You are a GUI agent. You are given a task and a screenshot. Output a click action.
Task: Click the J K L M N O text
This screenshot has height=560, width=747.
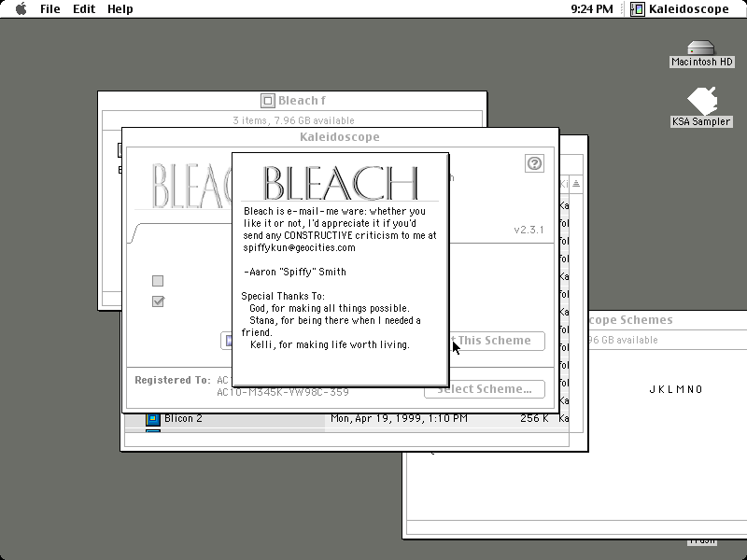pos(676,389)
